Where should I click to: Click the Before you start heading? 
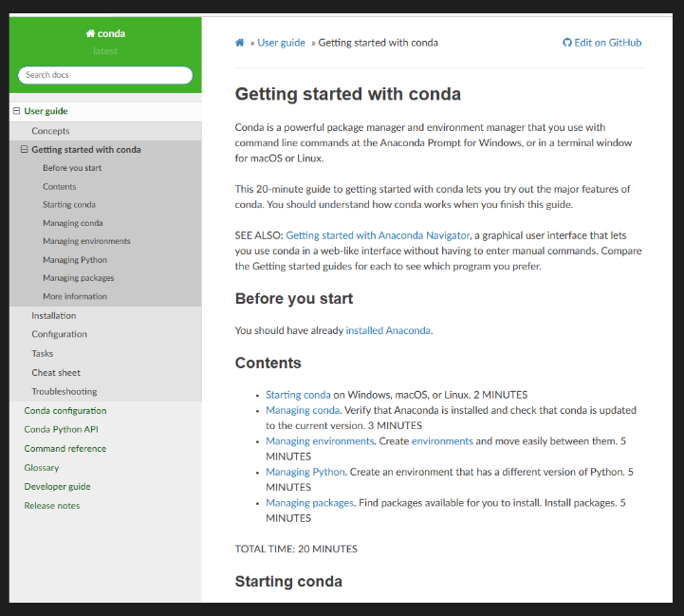pyautogui.click(x=293, y=299)
